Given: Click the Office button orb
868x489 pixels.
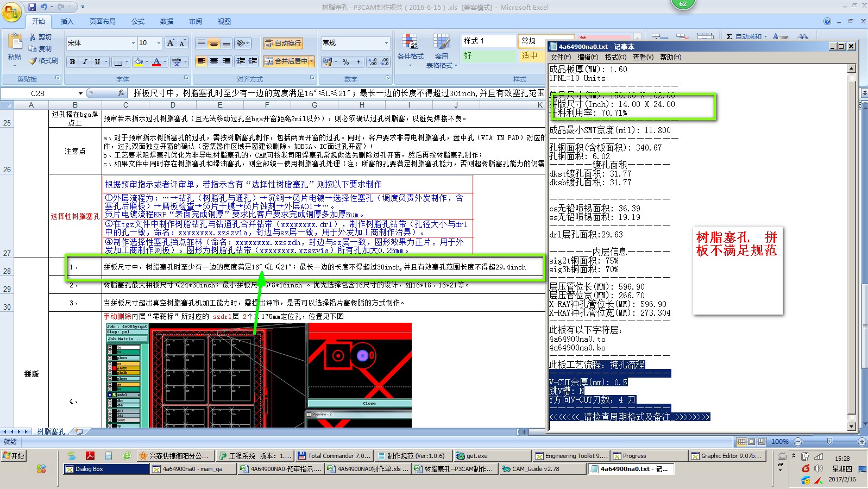Looking at the screenshot, I should point(12,11).
